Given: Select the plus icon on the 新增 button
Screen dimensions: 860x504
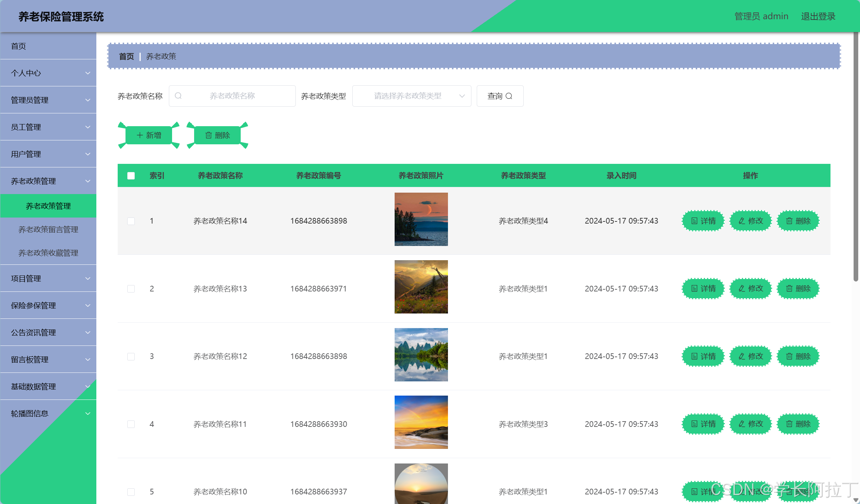Looking at the screenshot, I should click(x=139, y=135).
